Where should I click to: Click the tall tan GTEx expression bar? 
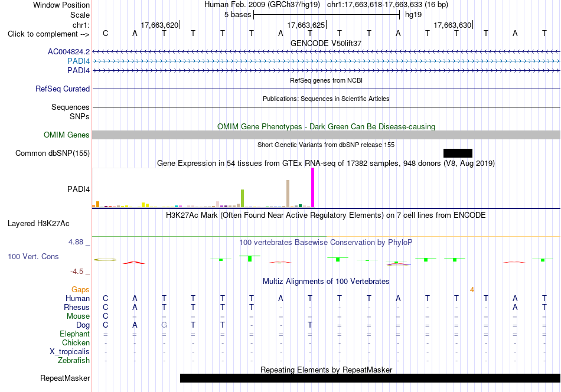click(288, 194)
